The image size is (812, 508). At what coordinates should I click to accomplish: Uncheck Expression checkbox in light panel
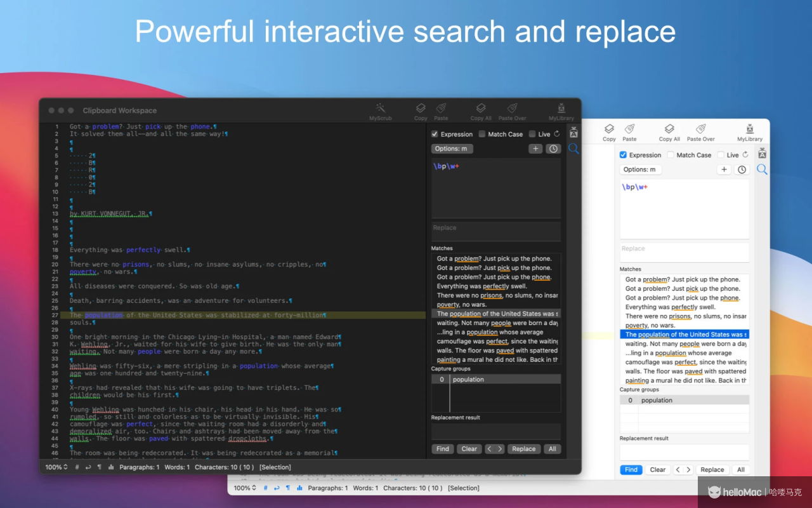pyautogui.click(x=623, y=155)
